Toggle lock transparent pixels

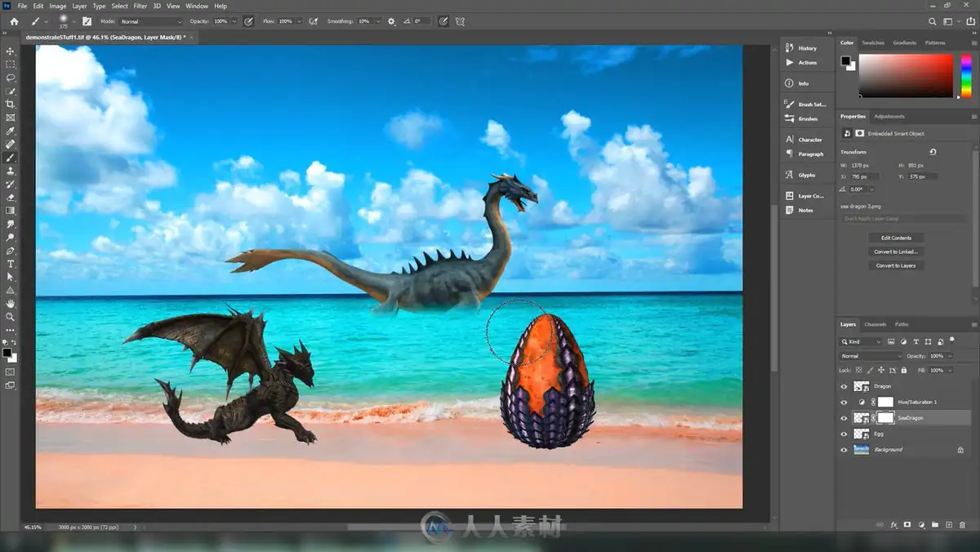[858, 370]
